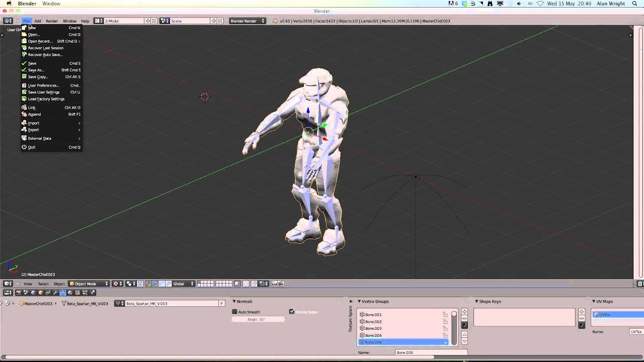This screenshot has width=644, height=362.
Task: Move vertex group down arrow button
Action: tap(464, 341)
